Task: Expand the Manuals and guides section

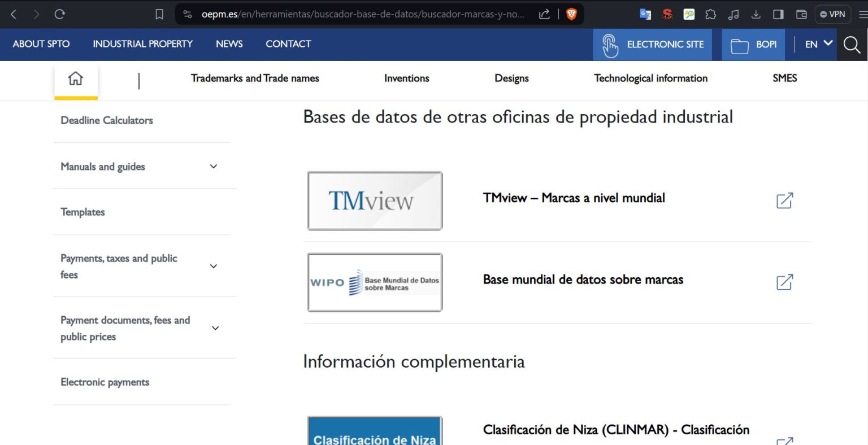Action: click(x=214, y=167)
